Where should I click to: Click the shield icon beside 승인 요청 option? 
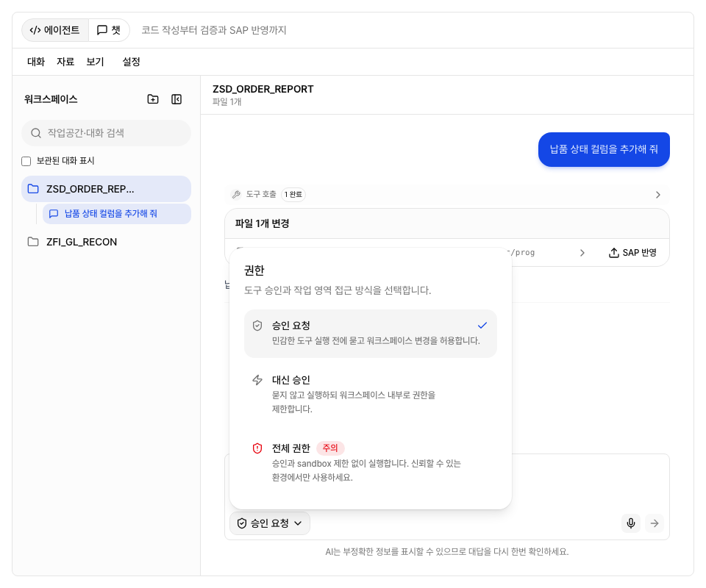(x=257, y=326)
